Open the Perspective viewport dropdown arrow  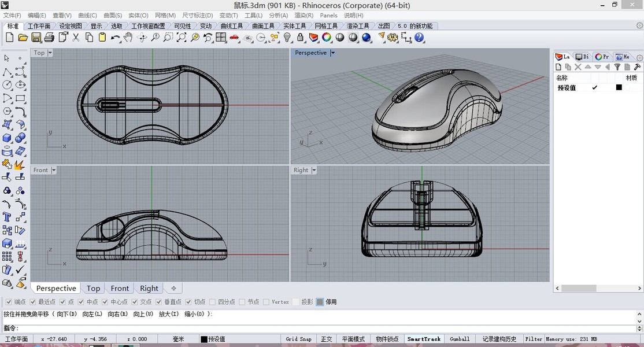coord(332,53)
